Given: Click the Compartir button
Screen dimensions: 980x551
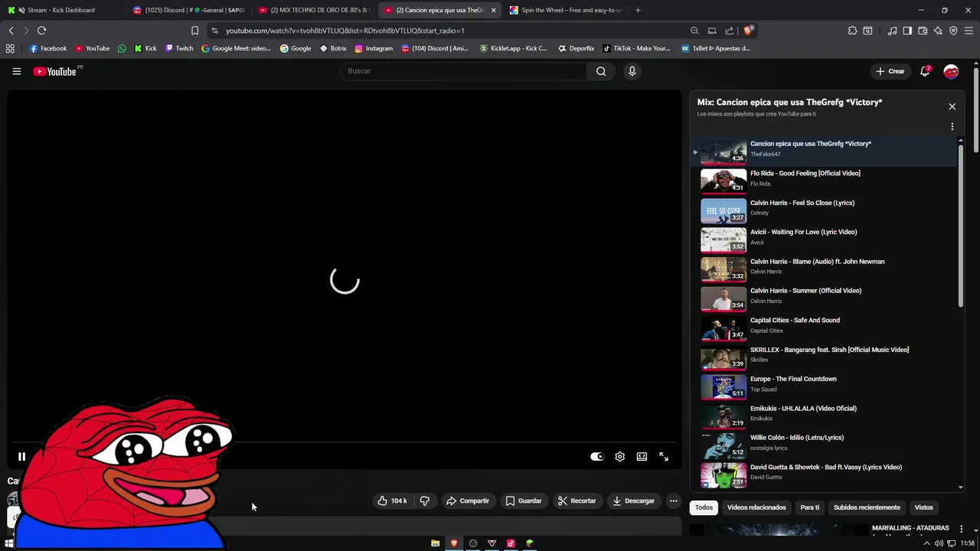Looking at the screenshot, I should (468, 500).
